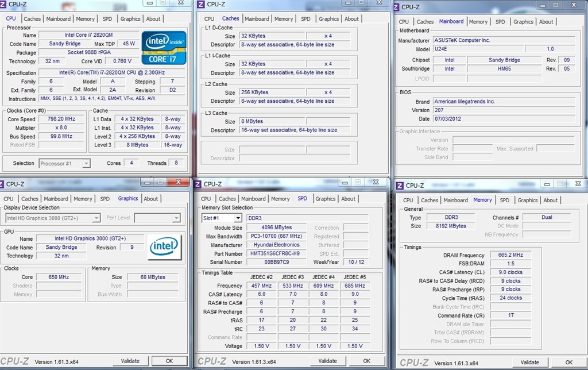Click the JEDEC #5 frequency 685 MHz cell

pos(355,286)
